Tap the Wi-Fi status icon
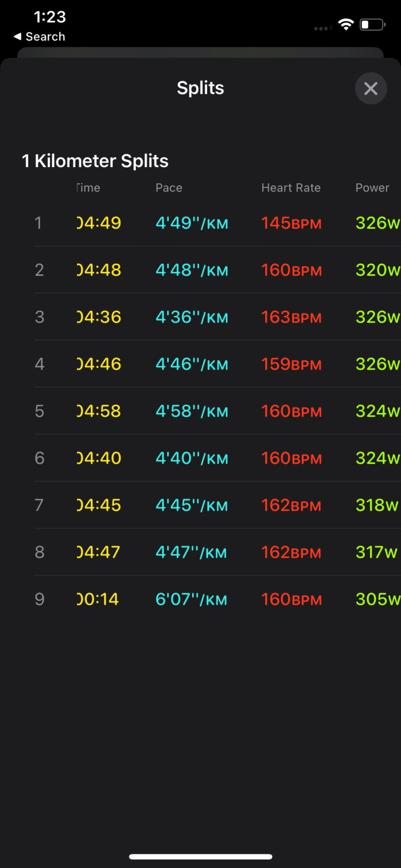This screenshot has height=868, width=401. 346,24
